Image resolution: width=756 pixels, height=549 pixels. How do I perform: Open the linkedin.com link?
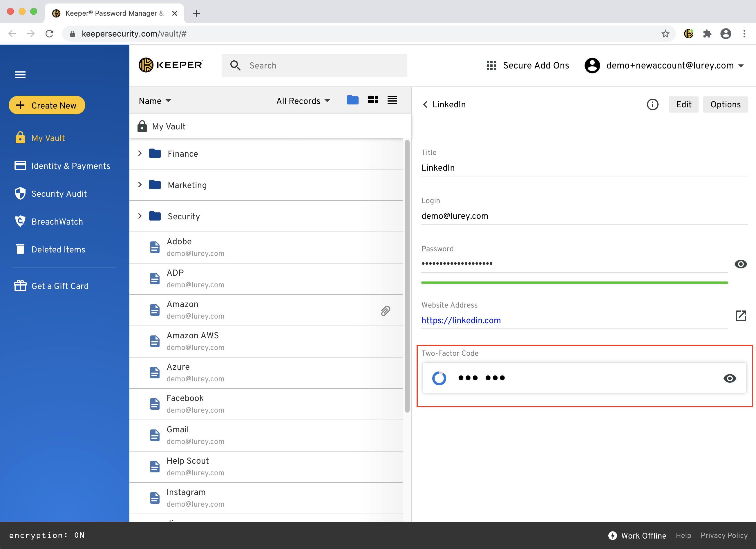click(461, 320)
